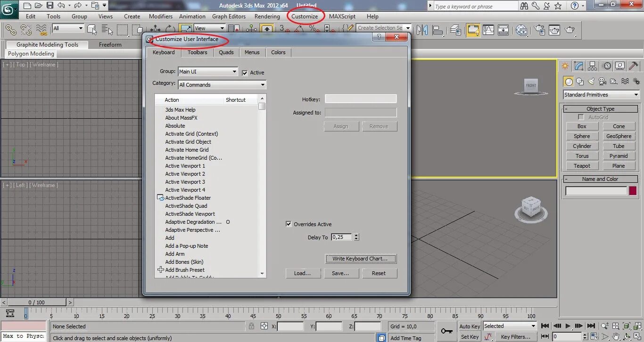Click the Open File folder icon
The width and height of the screenshot is (644, 342).
pyautogui.click(x=38, y=6)
